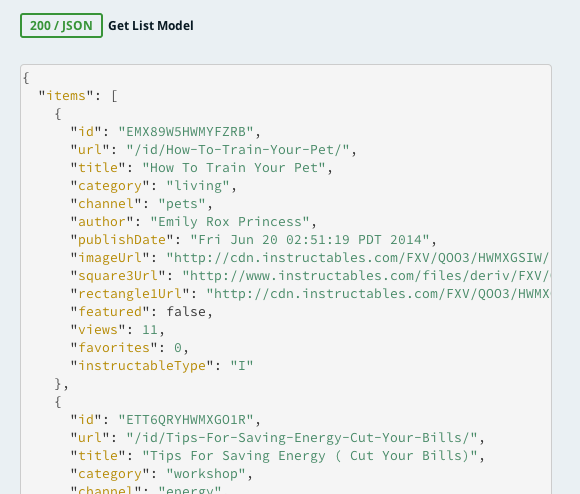
Task: Click the url value Tips-For-Saving-Energy-Cut-Your-Bills
Action: [302, 438]
